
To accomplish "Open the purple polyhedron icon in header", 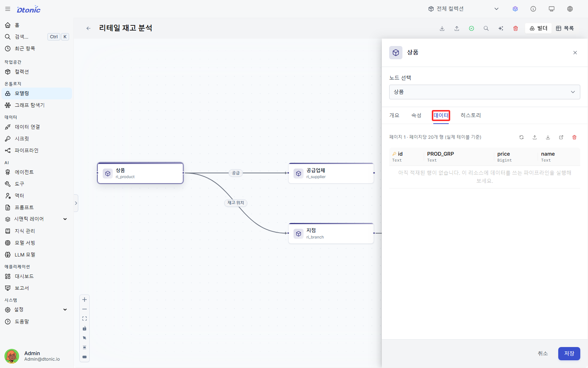I will tap(515, 9).
